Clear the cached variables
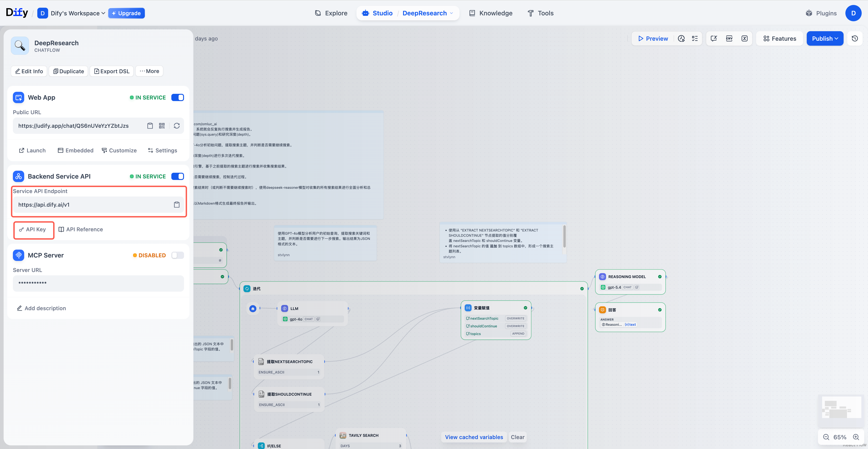 click(518, 437)
